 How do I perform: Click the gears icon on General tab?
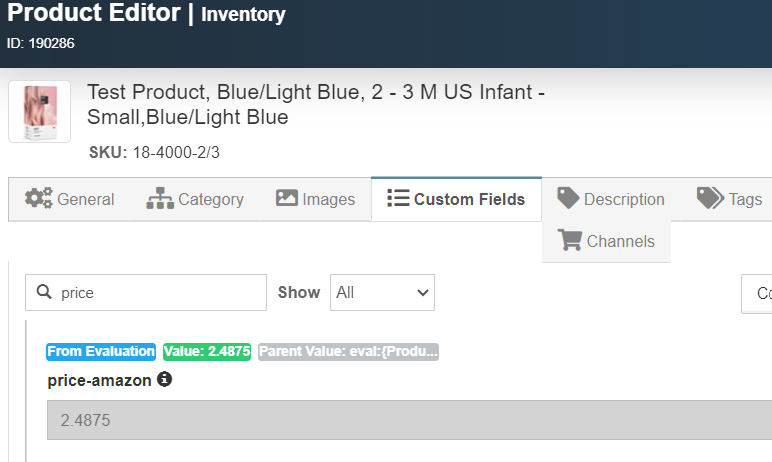tap(39, 198)
